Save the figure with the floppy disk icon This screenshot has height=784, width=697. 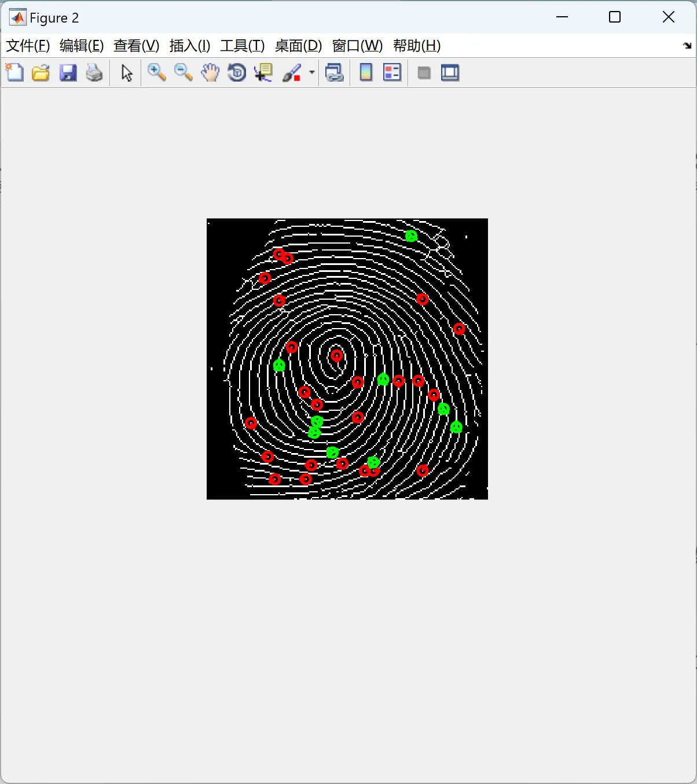coord(68,73)
